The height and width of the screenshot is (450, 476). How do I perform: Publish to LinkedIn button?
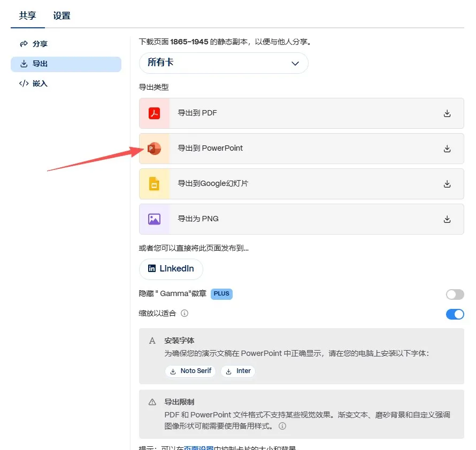[x=171, y=269]
